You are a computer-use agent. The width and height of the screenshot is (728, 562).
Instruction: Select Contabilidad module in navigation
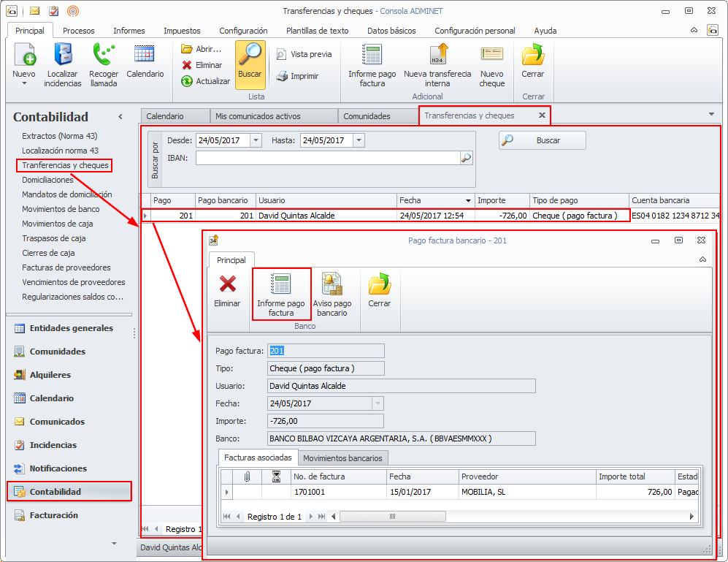(69, 492)
